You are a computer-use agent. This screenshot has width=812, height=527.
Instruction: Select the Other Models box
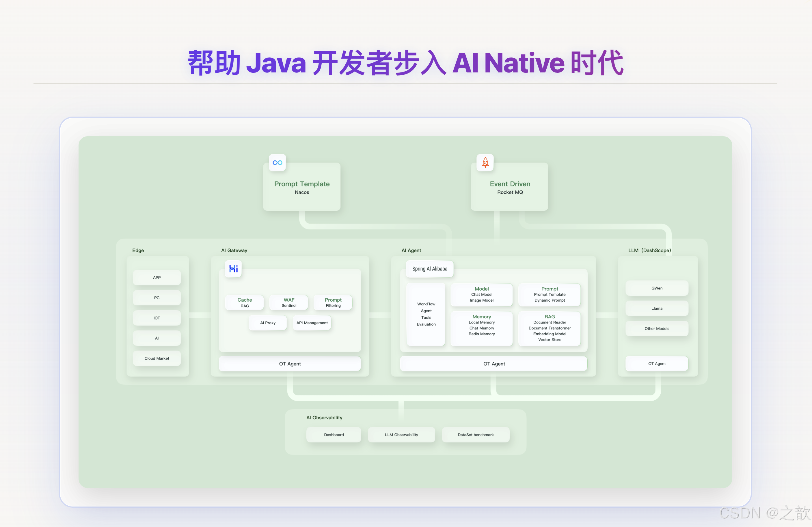click(657, 328)
